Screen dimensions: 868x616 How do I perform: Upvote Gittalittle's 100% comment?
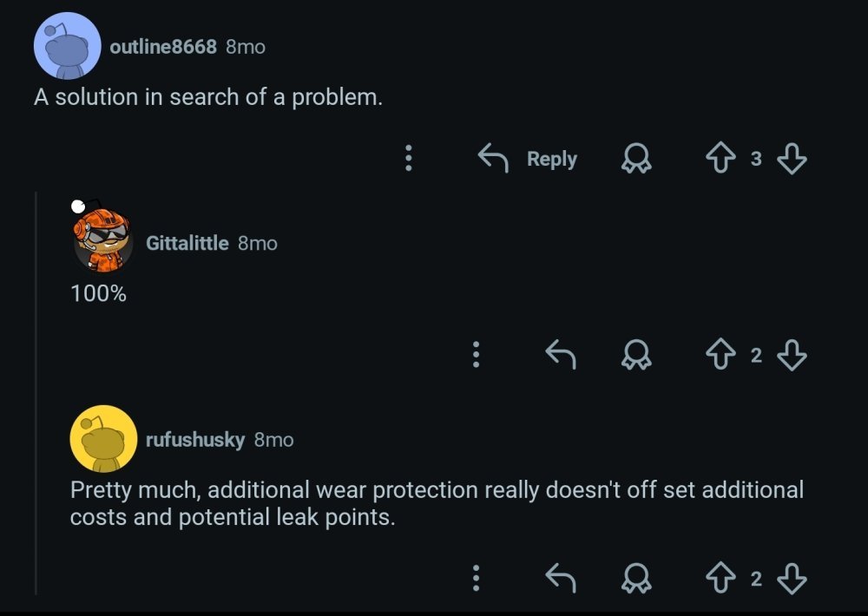click(721, 354)
